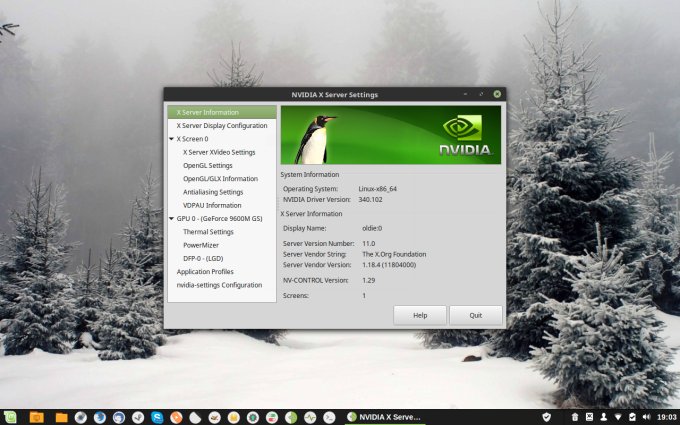Click the user applet icon in tray
Viewport: 680px width, 425px height.
(604, 417)
